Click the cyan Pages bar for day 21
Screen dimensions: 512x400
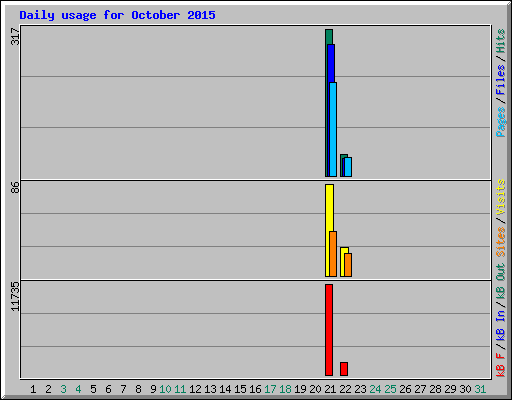[333, 129]
